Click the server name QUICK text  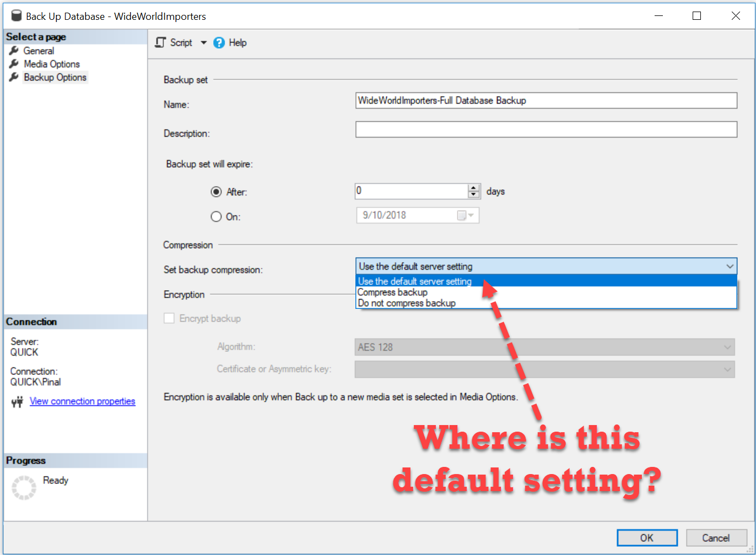tap(24, 352)
